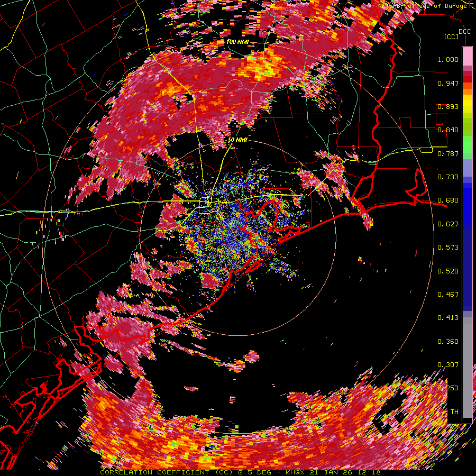Click the 0.733 scale value
476x476 pixels.
click(448, 177)
